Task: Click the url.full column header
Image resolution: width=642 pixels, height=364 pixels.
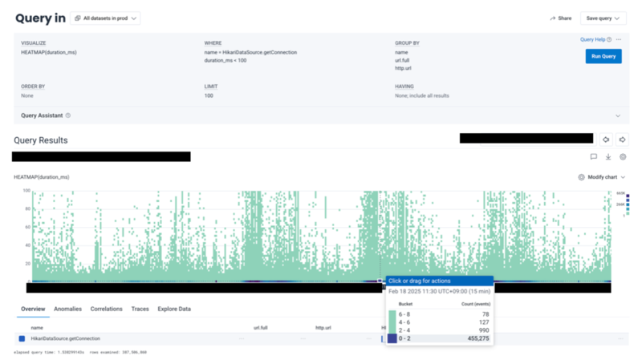Action: coord(260,328)
